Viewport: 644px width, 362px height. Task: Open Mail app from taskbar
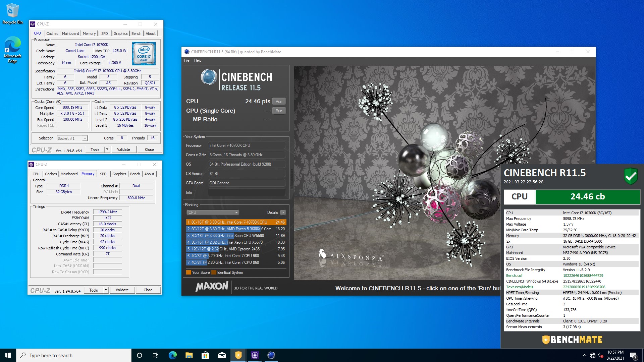[x=222, y=355]
